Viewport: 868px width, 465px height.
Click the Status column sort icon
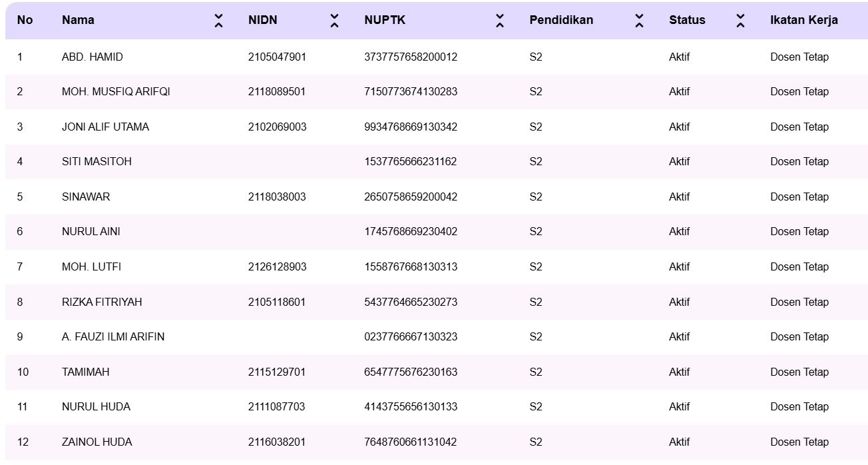740,21
